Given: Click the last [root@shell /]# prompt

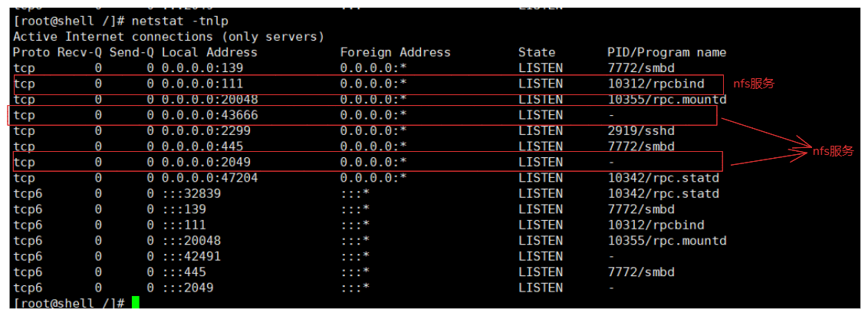Looking at the screenshot, I should [69, 303].
